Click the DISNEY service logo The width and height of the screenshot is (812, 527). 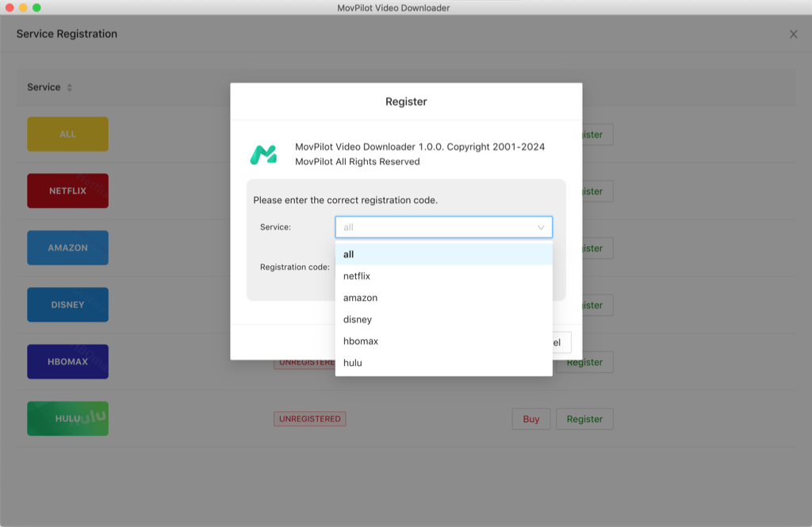pos(67,305)
